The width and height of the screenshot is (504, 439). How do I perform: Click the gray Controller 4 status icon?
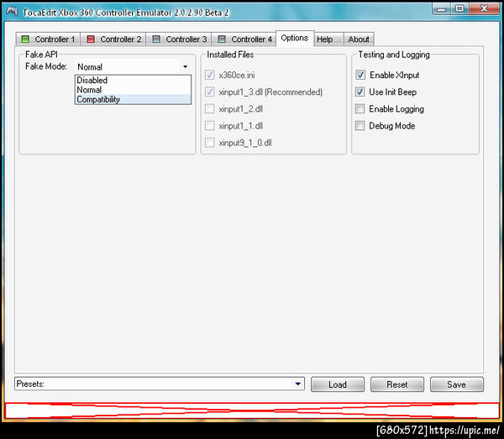[222, 39]
